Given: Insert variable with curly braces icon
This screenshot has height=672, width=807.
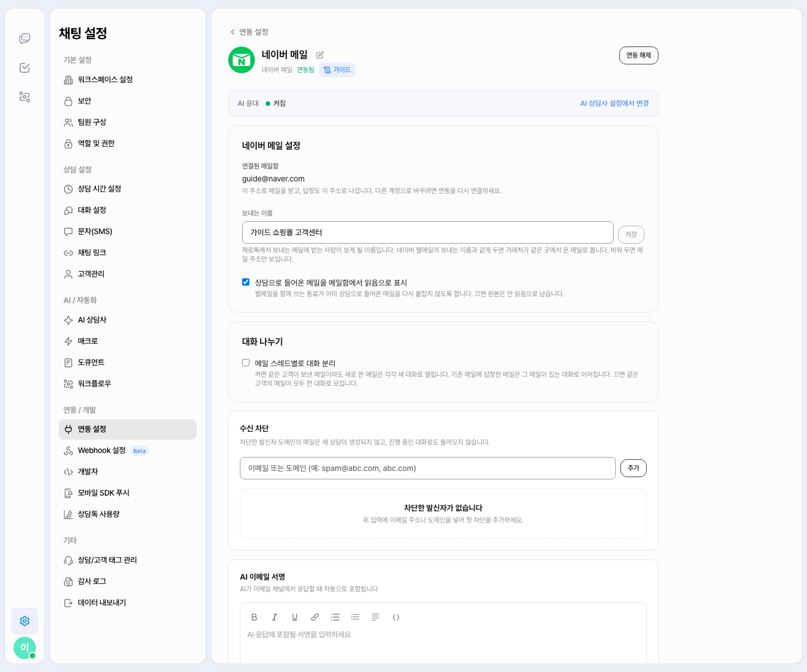Looking at the screenshot, I should pyautogui.click(x=396, y=617).
